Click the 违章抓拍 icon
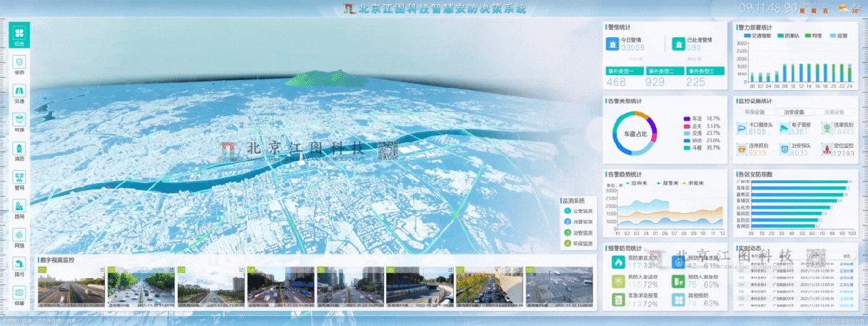Screen dimensions: 868x326 click(826, 129)
